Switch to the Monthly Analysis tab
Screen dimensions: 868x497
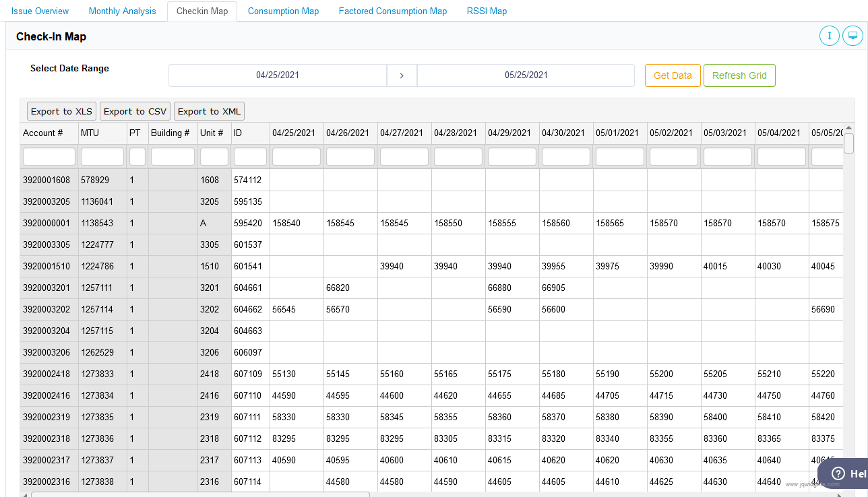[122, 11]
